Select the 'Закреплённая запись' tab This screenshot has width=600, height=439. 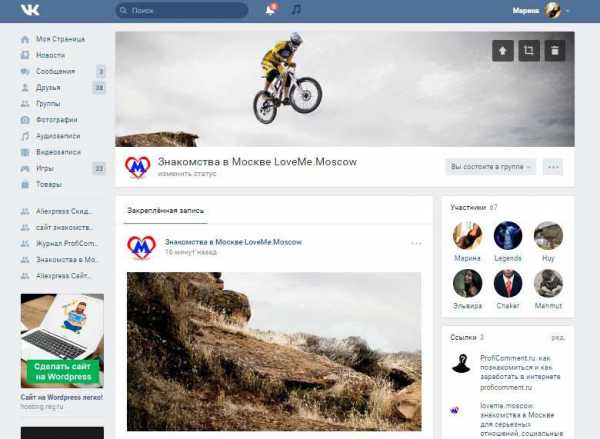pos(166,211)
